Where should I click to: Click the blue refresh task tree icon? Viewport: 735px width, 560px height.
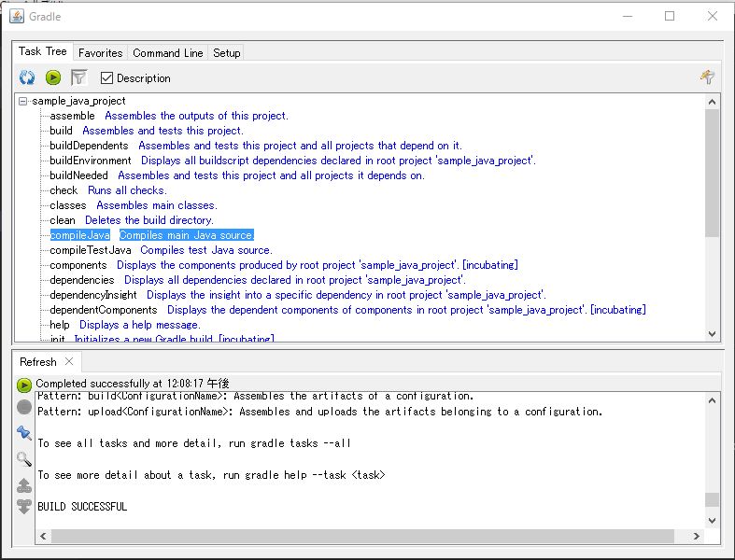(27, 78)
